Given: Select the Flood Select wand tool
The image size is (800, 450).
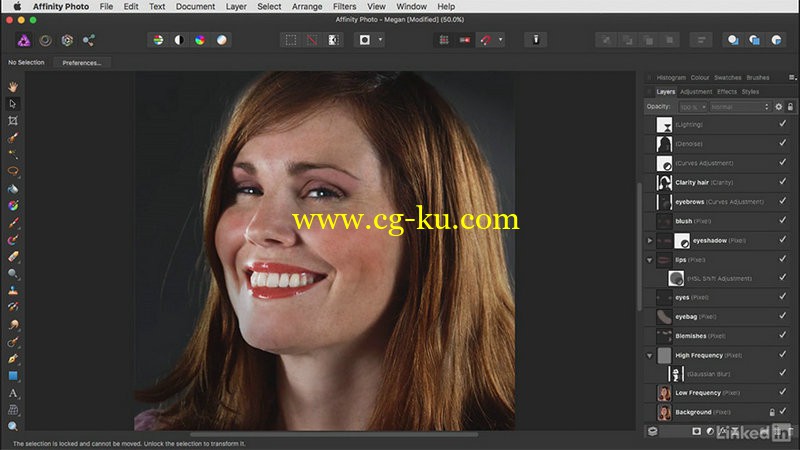Looking at the screenshot, I should pyautogui.click(x=13, y=155).
